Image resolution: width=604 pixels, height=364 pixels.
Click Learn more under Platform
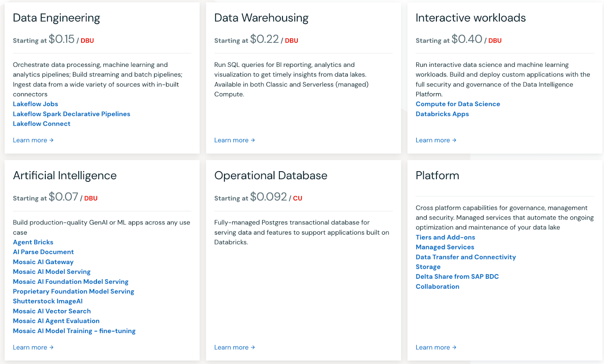pos(436,347)
